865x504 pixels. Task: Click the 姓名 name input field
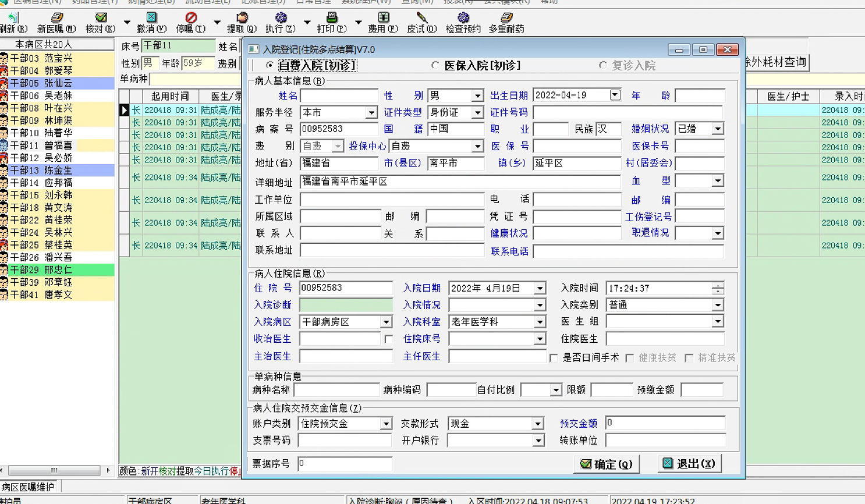pyautogui.click(x=339, y=95)
